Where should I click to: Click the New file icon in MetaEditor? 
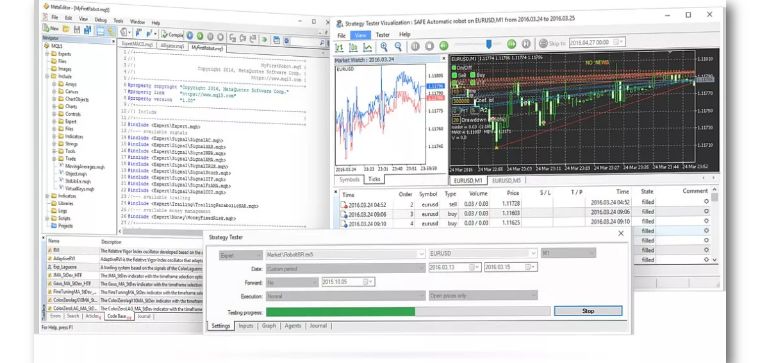click(51, 29)
